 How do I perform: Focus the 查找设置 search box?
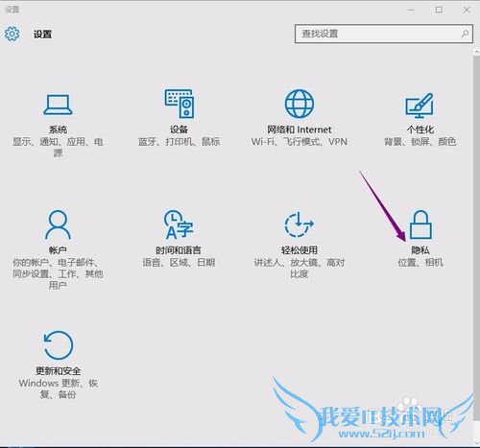pos(384,34)
